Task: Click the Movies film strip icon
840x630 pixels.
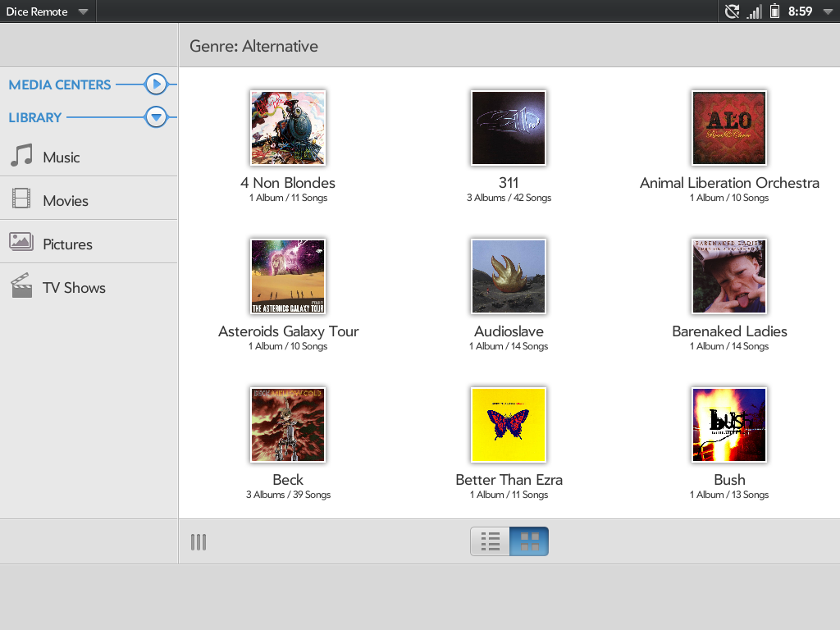Action: (x=21, y=199)
